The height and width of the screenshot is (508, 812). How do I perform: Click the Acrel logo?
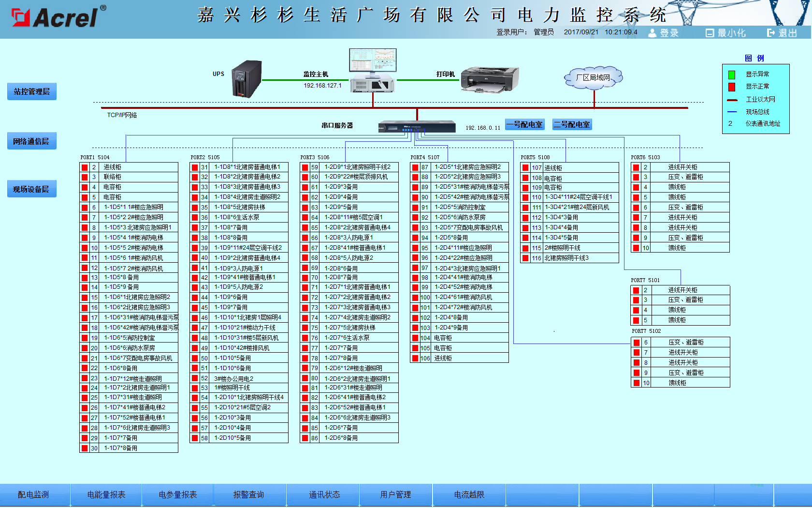(x=58, y=17)
